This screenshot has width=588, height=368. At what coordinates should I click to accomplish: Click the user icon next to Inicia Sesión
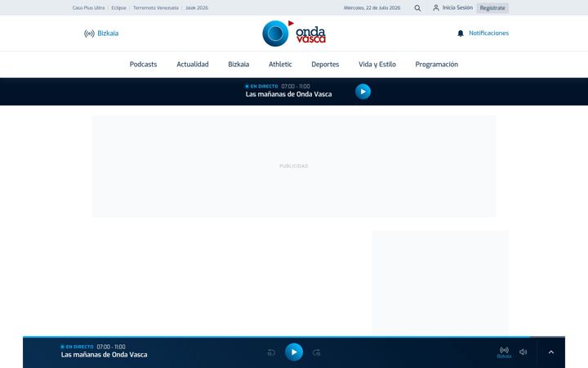click(x=436, y=7)
